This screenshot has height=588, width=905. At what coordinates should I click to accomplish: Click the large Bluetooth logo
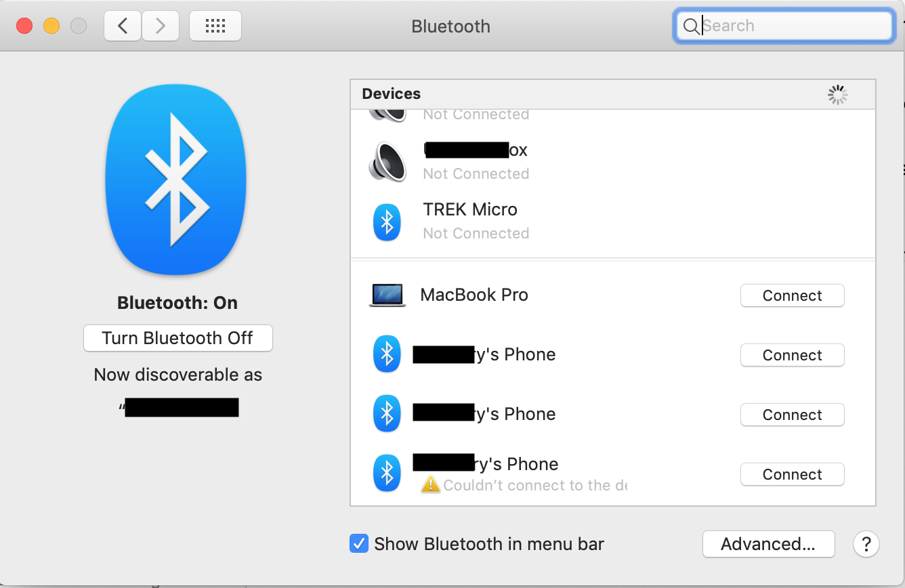pos(176,180)
